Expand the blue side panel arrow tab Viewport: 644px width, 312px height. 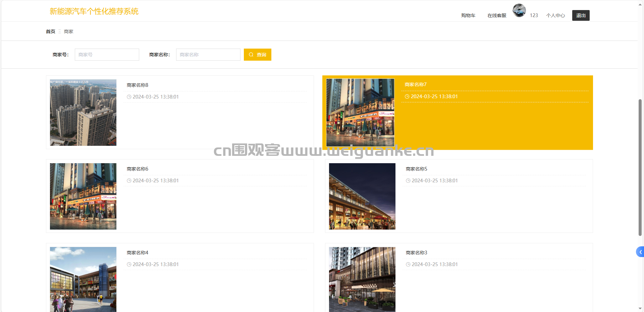tap(640, 252)
